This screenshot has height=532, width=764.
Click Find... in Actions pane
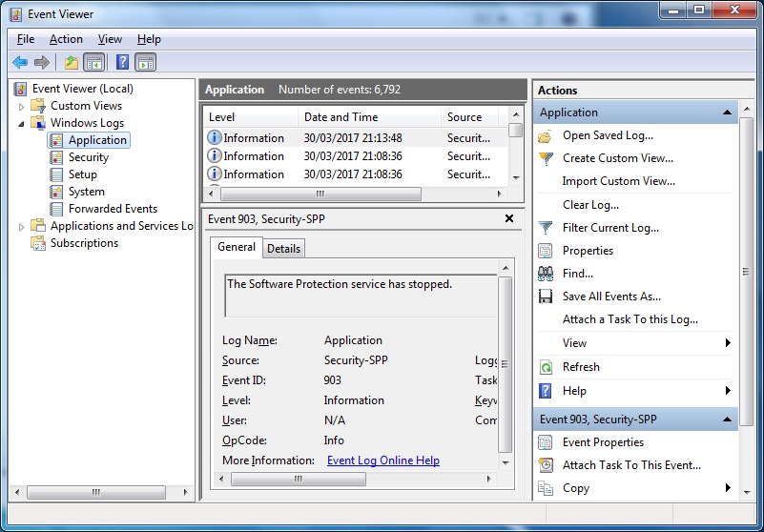pyautogui.click(x=577, y=274)
